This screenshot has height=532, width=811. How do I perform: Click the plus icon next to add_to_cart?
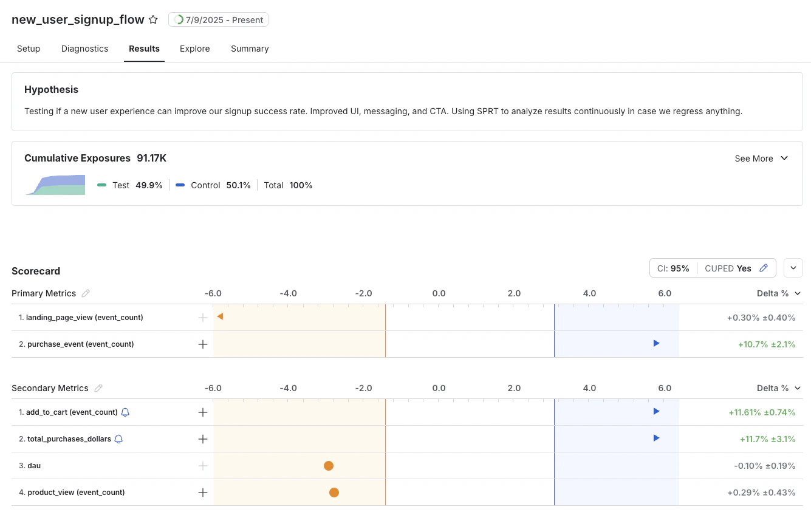203,412
